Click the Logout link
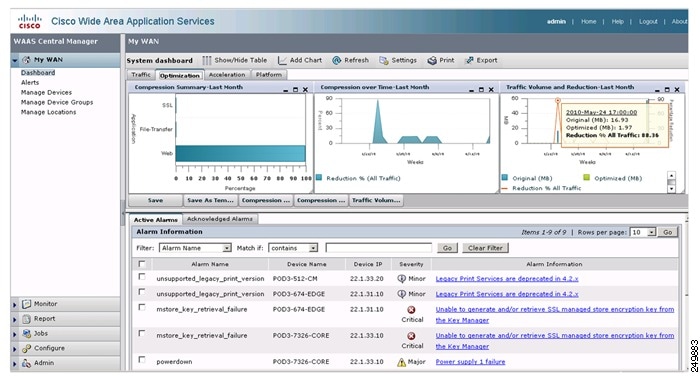 click(x=648, y=21)
